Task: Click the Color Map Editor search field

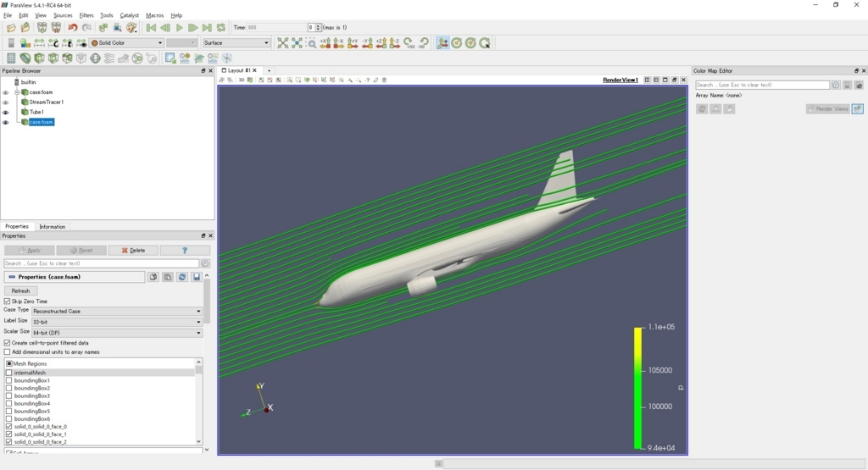Action: [x=762, y=86]
